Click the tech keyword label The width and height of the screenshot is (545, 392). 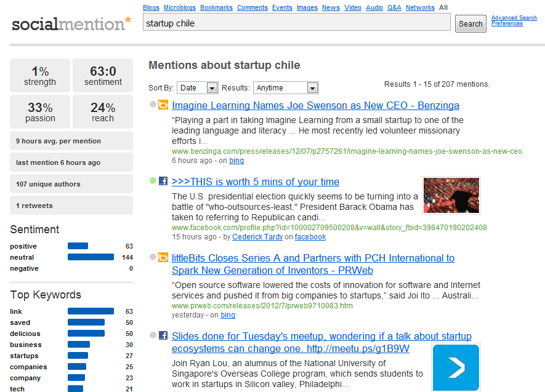point(17,389)
